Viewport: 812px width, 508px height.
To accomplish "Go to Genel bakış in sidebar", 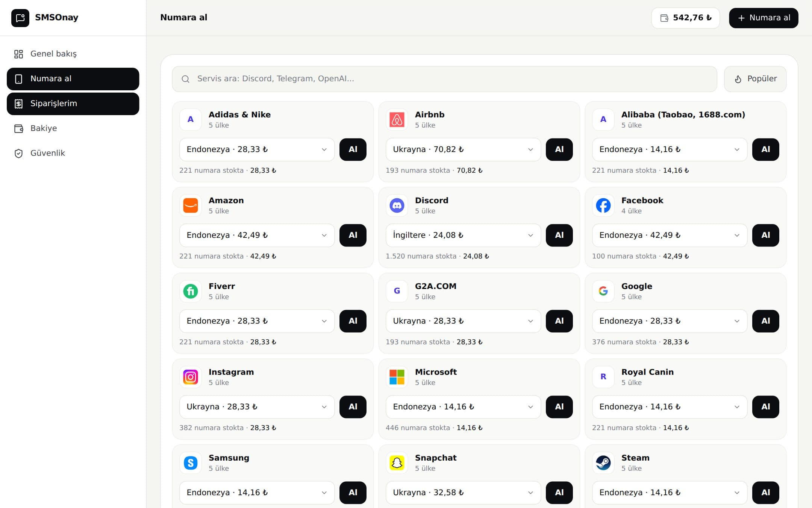I will pyautogui.click(x=73, y=54).
